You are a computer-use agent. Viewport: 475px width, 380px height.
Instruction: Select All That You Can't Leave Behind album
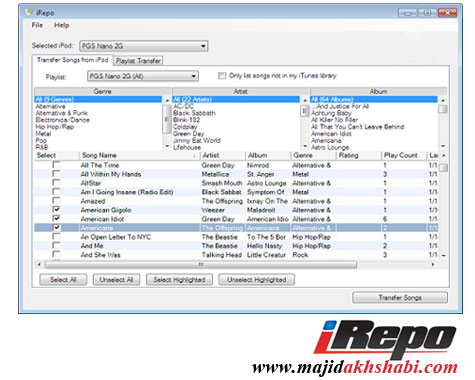(357, 127)
